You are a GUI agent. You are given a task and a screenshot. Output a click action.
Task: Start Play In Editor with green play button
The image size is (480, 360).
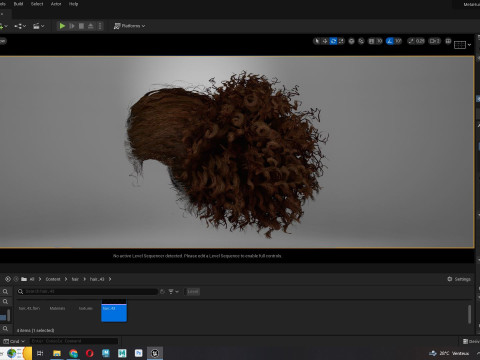(x=62, y=26)
